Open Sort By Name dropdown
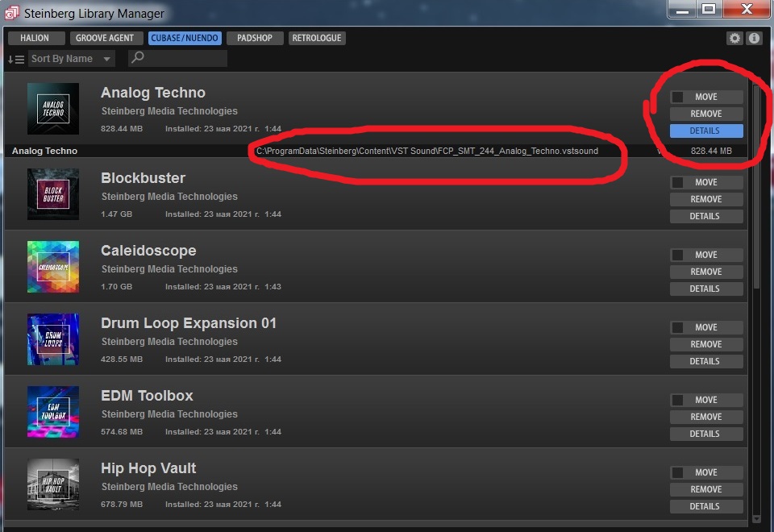 pos(72,59)
